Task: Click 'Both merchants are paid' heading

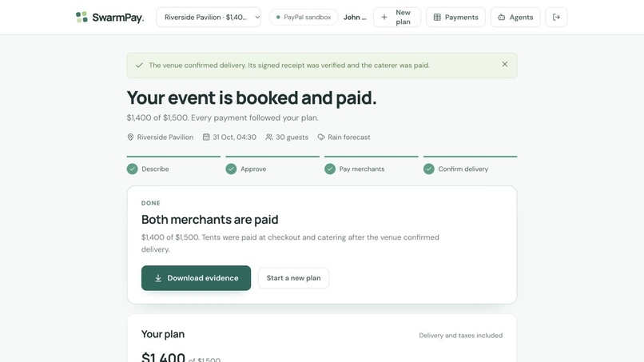Action: coord(210,220)
